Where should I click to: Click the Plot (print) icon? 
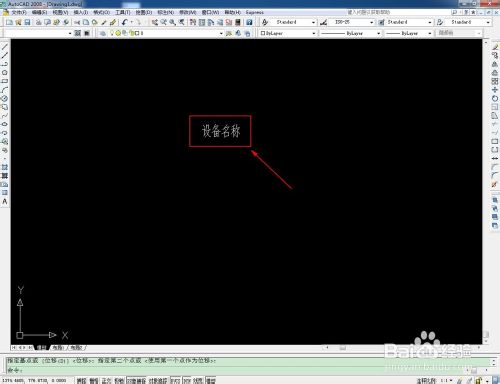pyautogui.click(x=39, y=22)
